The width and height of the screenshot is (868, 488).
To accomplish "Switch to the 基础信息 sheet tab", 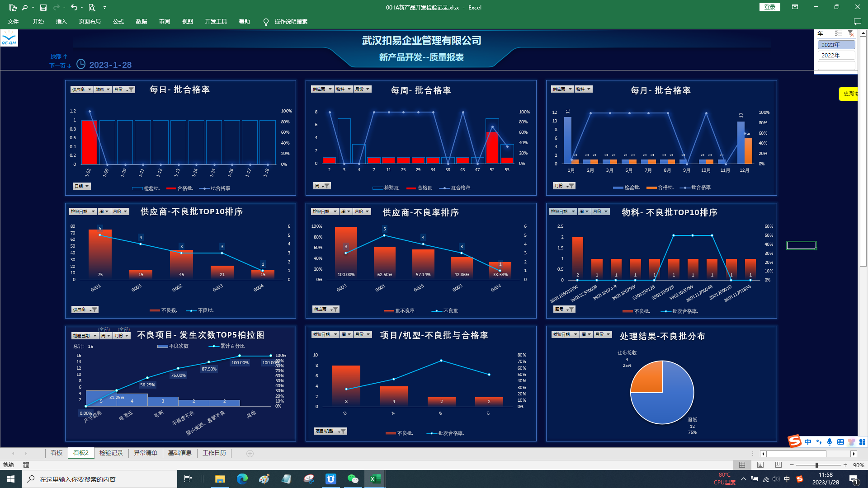I will (180, 453).
